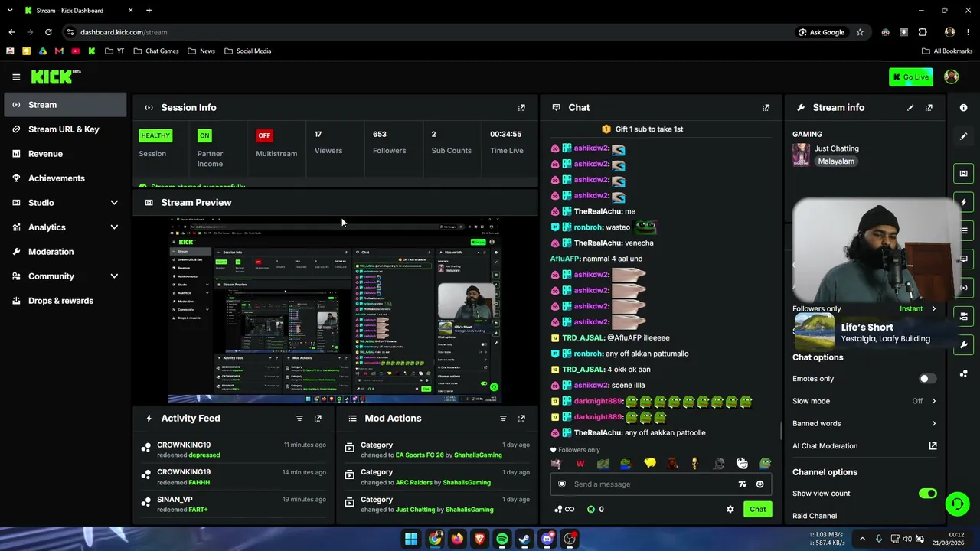The width and height of the screenshot is (980, 551).
Task: Launch Discord from the taskbar
Action: [x=547, y=539]
